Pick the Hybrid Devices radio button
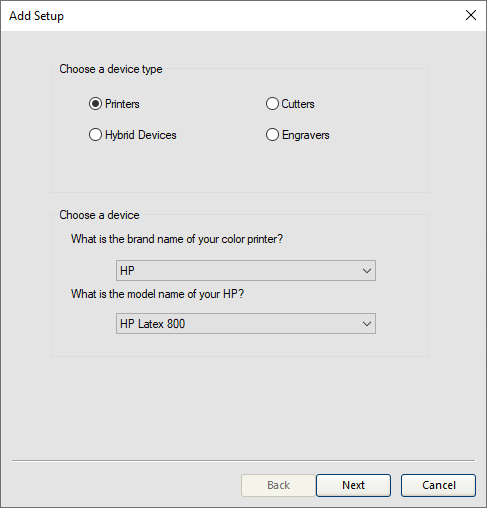Image resolution: width=487 pixels, height=508 pixels. 95,135
